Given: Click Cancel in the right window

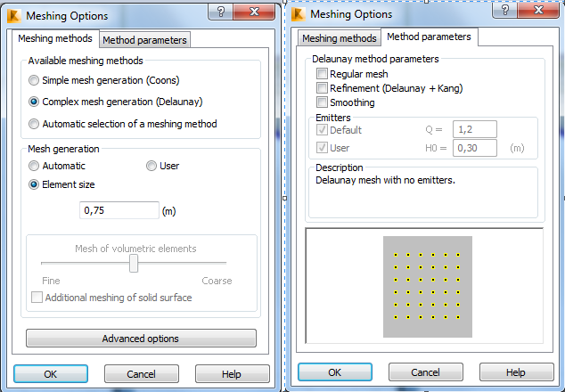Looking at the screenshot, I should point(426,372).
